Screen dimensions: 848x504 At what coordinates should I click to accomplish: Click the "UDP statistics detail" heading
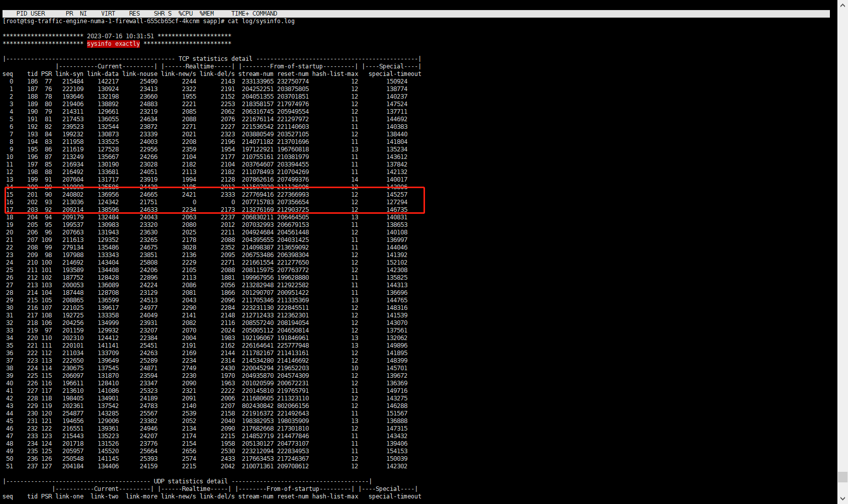(x=191, y=481)
